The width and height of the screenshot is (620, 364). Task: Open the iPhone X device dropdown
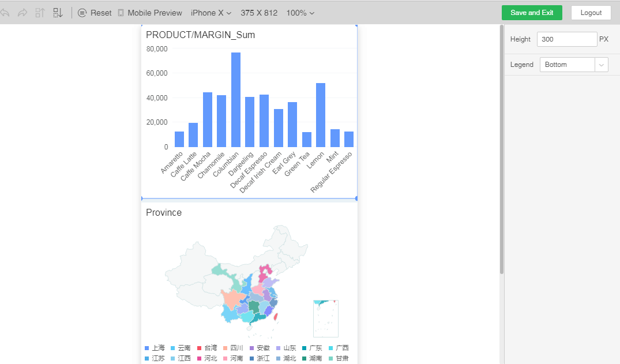[x=211, y=13]
